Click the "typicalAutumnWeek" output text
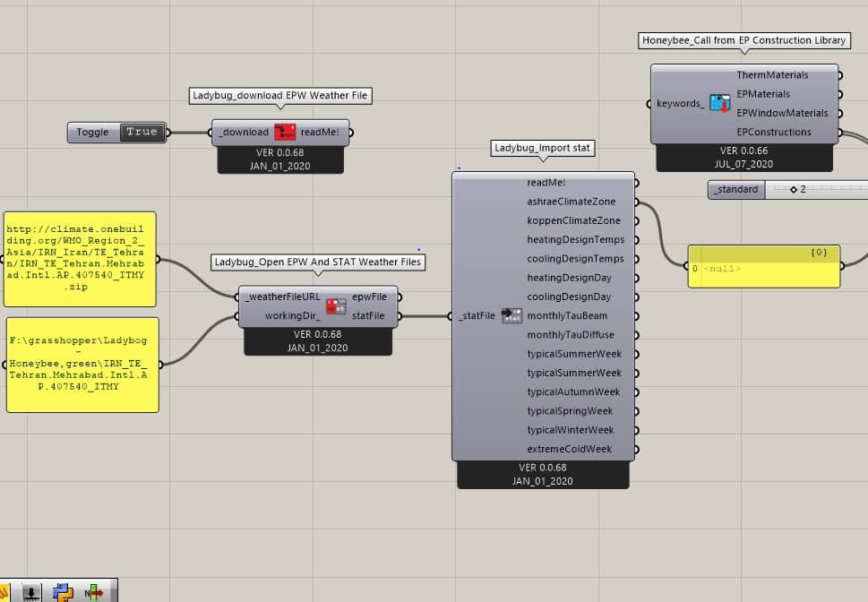868x602 pixels. [573, 392]
